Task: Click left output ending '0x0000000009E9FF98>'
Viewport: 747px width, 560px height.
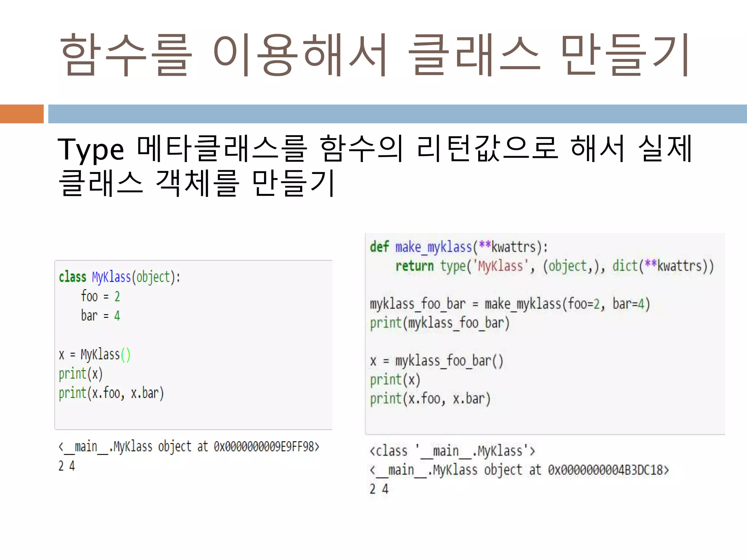Action: [x=189, y=447]
